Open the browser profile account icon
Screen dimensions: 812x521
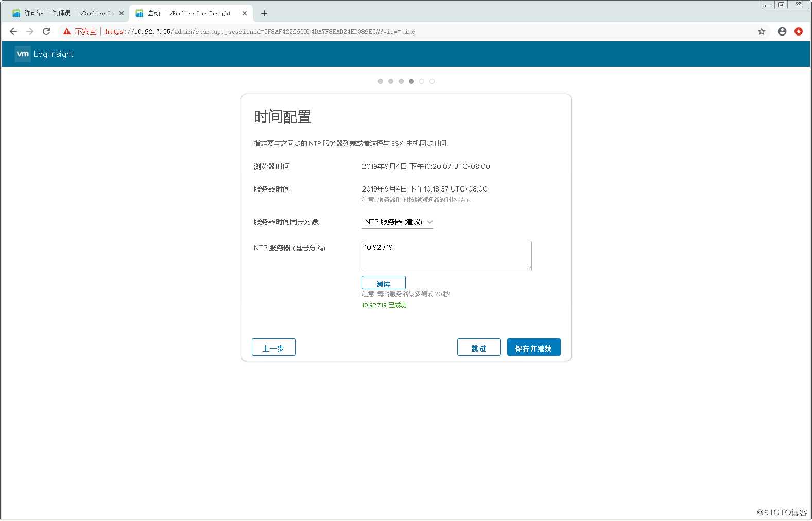782,31
